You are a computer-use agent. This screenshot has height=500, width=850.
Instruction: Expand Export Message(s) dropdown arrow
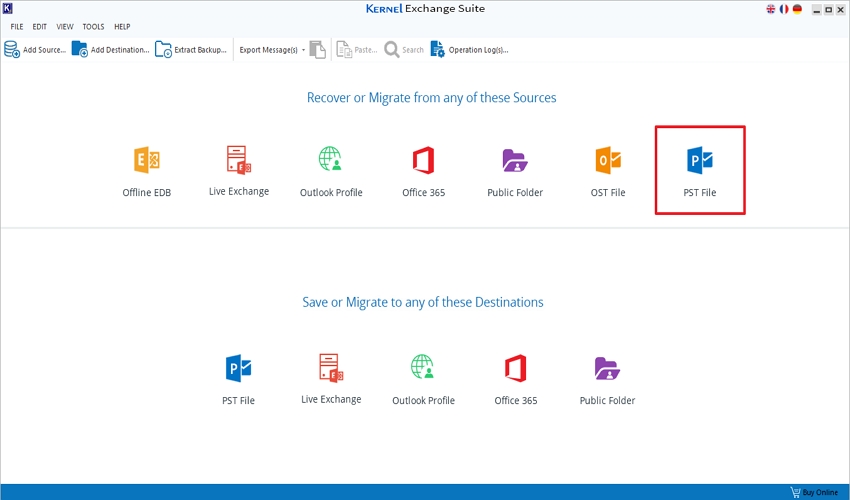click(x=304, y=50)
